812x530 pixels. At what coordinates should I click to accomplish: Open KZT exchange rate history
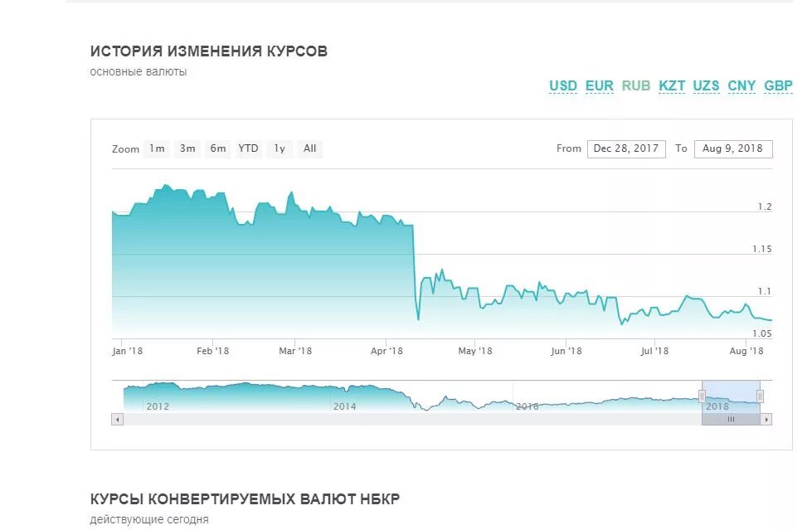[672, 85]
